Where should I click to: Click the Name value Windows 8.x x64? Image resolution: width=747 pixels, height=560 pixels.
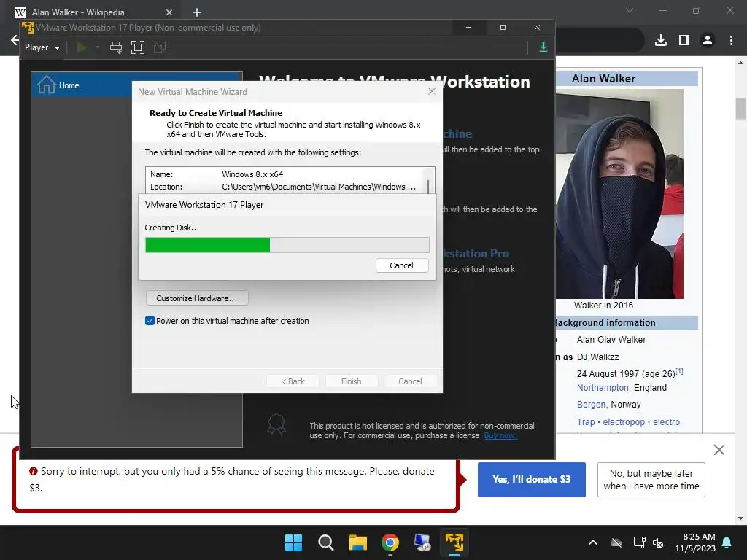[252, 174]
